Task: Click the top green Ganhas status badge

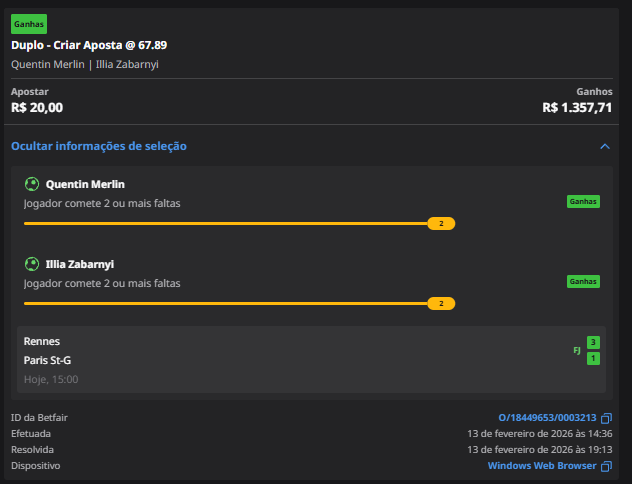Action: 29,24
